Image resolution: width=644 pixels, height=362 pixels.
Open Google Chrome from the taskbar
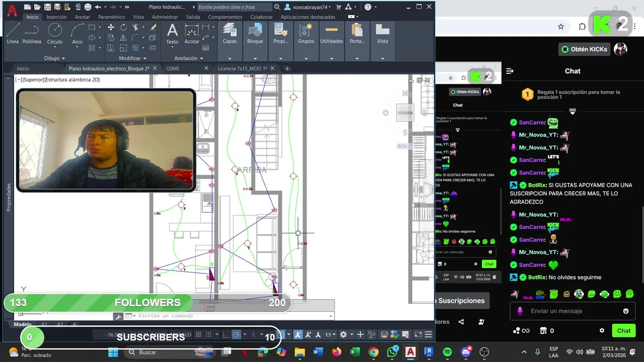[x=373, y=352]
